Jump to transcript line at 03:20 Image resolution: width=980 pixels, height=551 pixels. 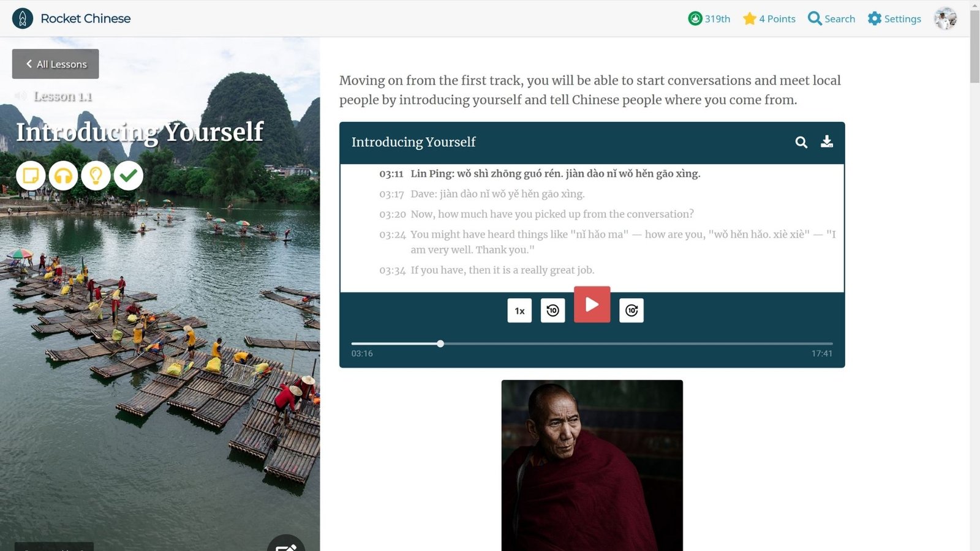pyautogui.click(x=537, y=214)
